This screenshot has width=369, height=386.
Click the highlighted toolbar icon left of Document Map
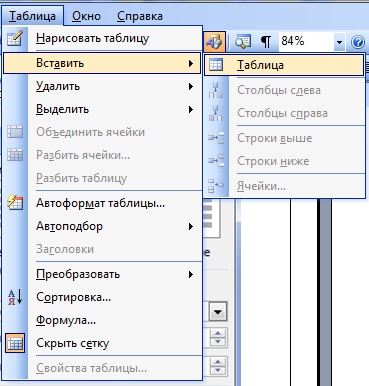(214, 42)
